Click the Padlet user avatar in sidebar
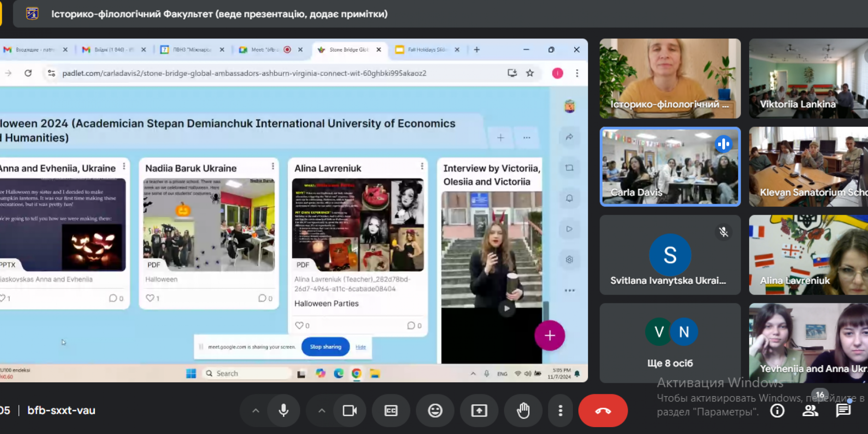This screenshot has height=434, width=868. click(569, 106)
